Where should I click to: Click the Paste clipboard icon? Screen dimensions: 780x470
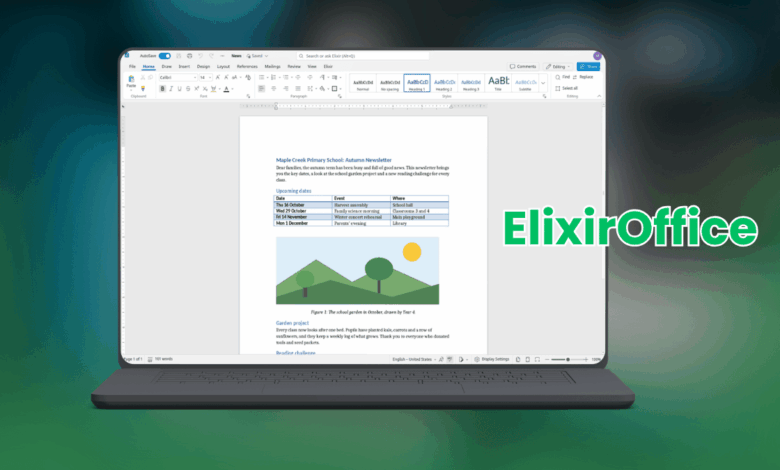(x=131, y=80)
